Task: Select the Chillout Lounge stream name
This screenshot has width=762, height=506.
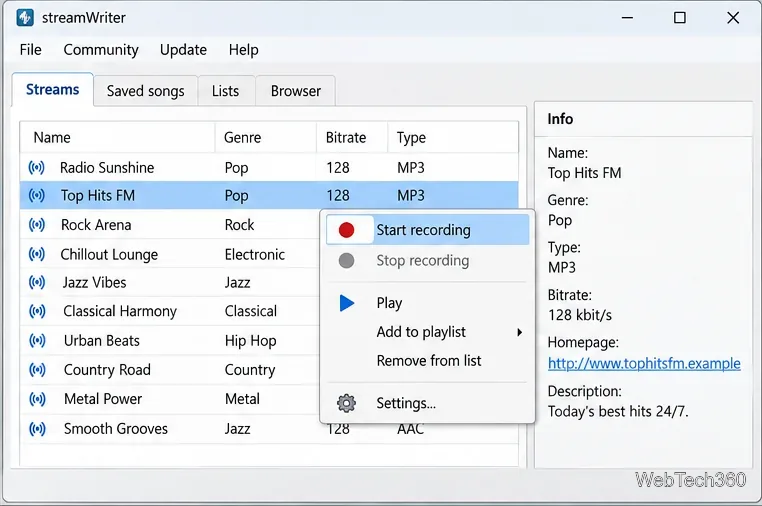Action: (109, 254)
